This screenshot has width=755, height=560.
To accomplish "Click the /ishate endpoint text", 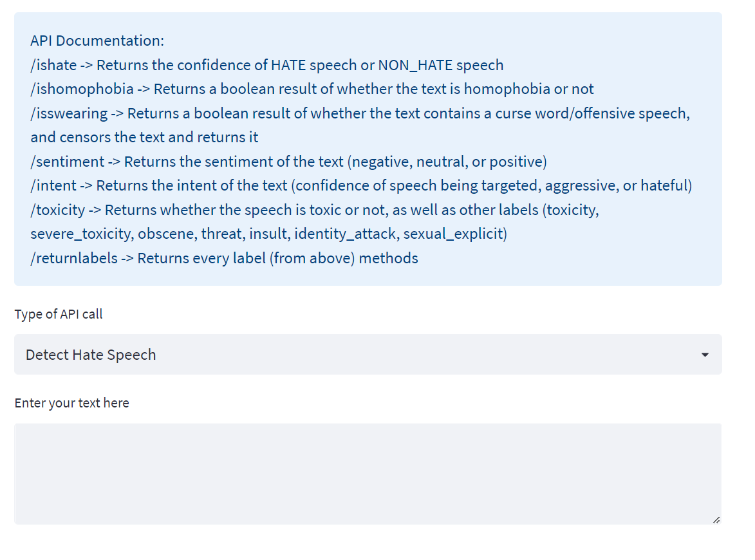I will (53, 65).
